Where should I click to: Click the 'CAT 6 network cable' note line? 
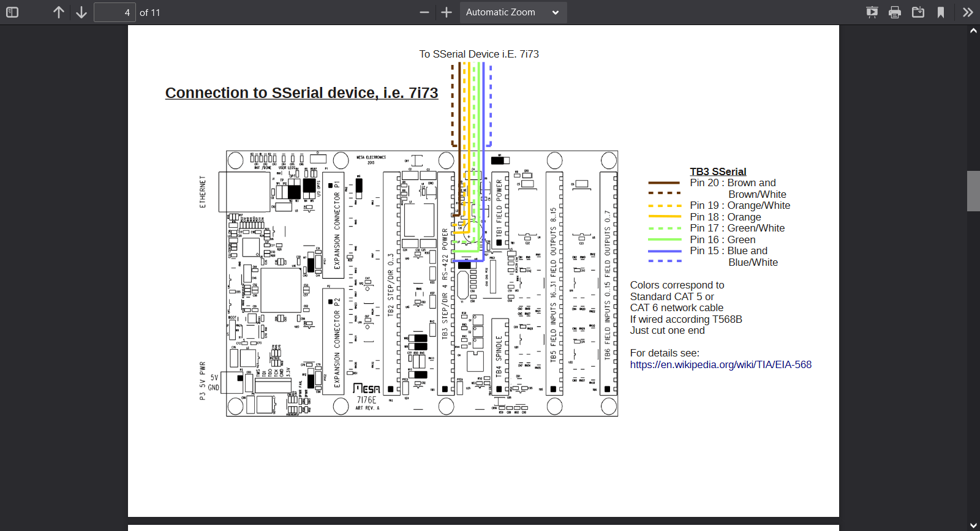[x=677, y=307]
